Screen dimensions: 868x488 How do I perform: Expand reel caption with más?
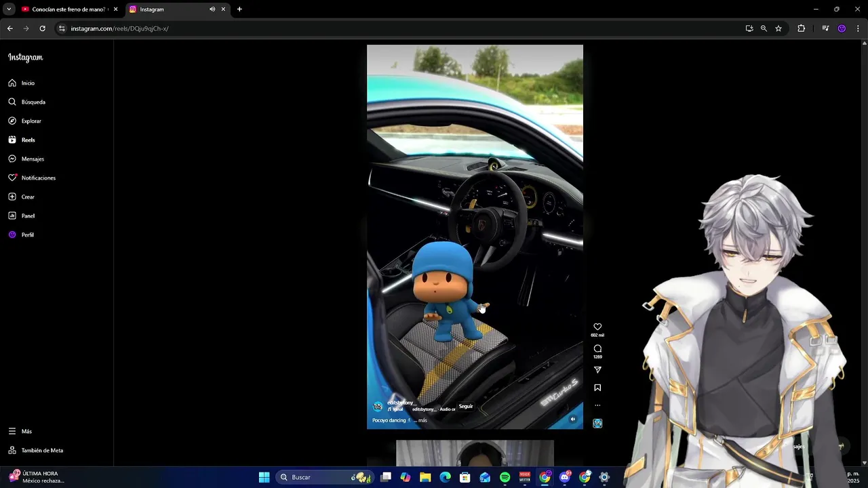point(422,420)
